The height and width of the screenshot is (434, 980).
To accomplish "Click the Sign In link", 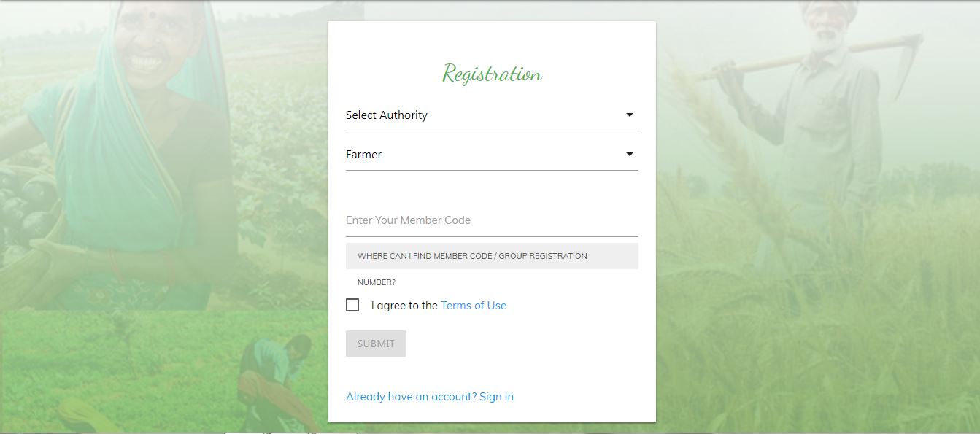I will point(496,396).
